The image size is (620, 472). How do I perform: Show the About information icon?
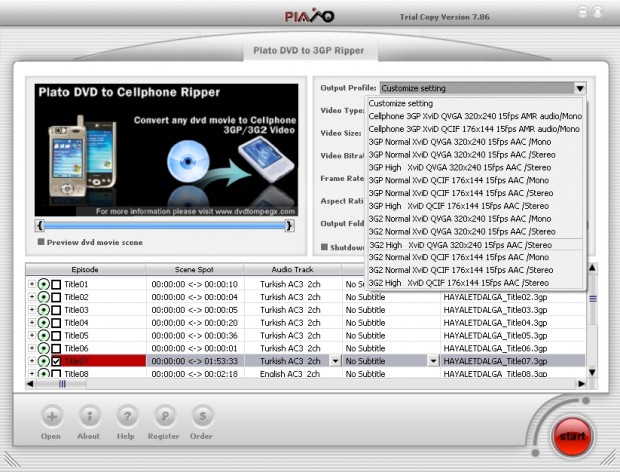[89, 417]
